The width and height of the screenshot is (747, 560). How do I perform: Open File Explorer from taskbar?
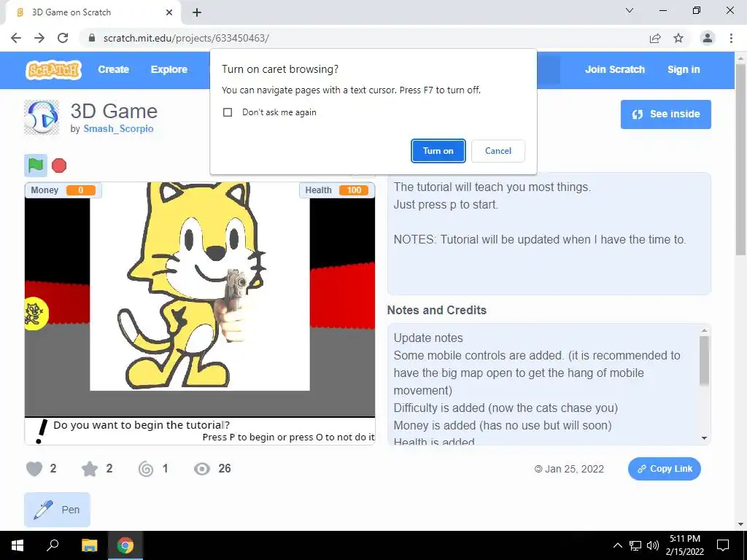tap(89, 545)
